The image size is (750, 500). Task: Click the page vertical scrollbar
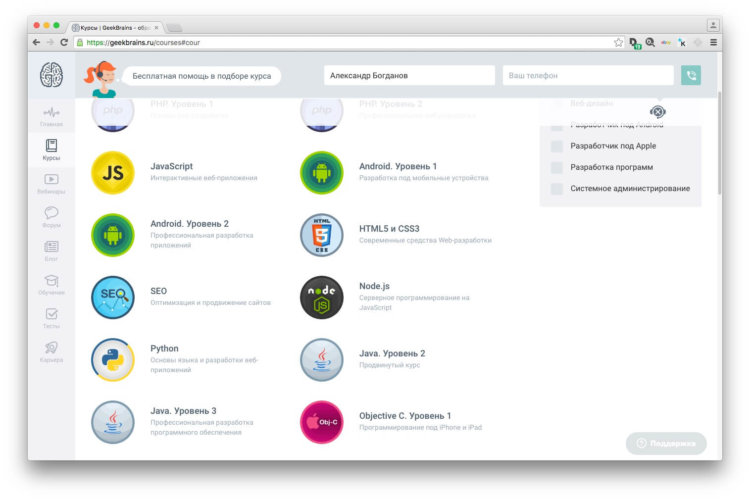coord(719,144)
